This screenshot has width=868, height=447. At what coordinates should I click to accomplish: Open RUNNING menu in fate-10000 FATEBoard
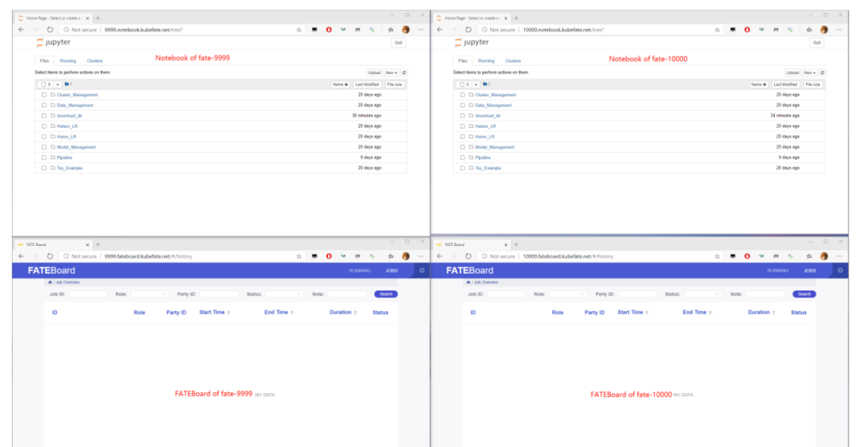click(x=778, y=271)
